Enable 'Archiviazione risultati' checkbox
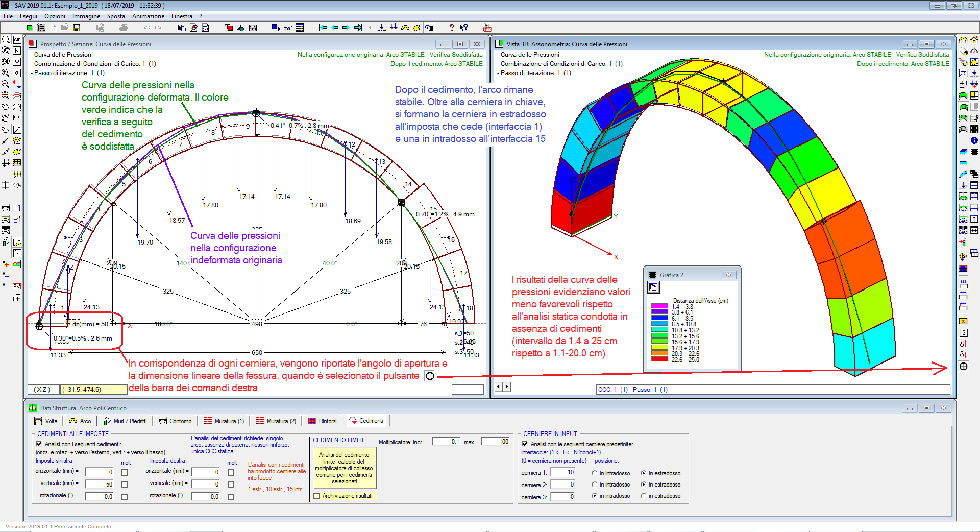Viewport: 980px width, 532px height. tap(317, 496)
